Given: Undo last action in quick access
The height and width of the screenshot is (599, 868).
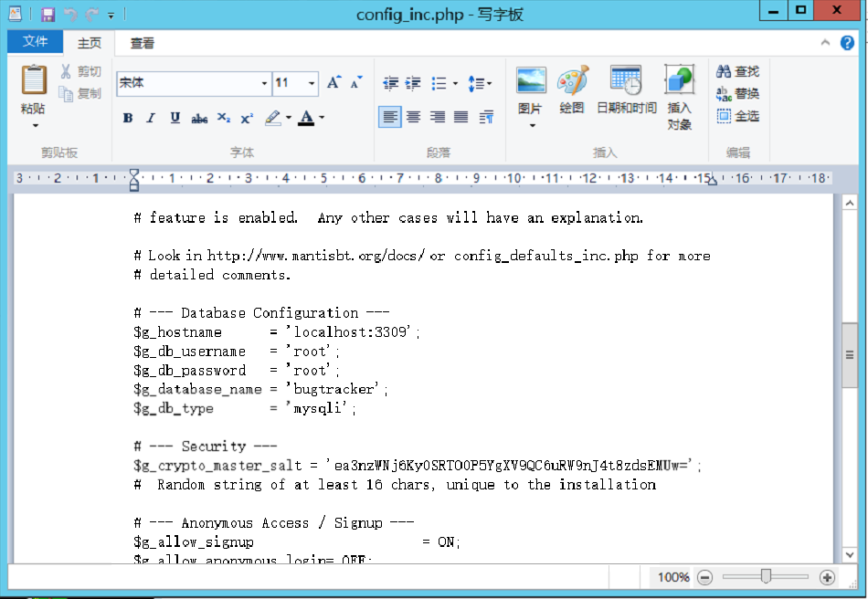Looking at the screenshot, I should 70,15.
